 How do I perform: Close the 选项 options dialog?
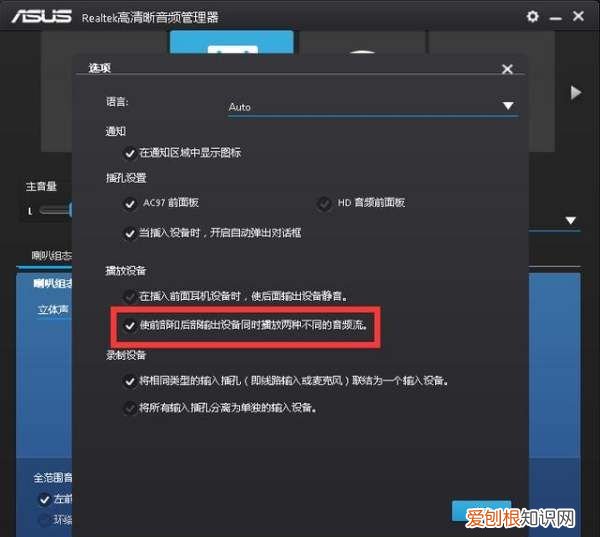tap(507, 69)
